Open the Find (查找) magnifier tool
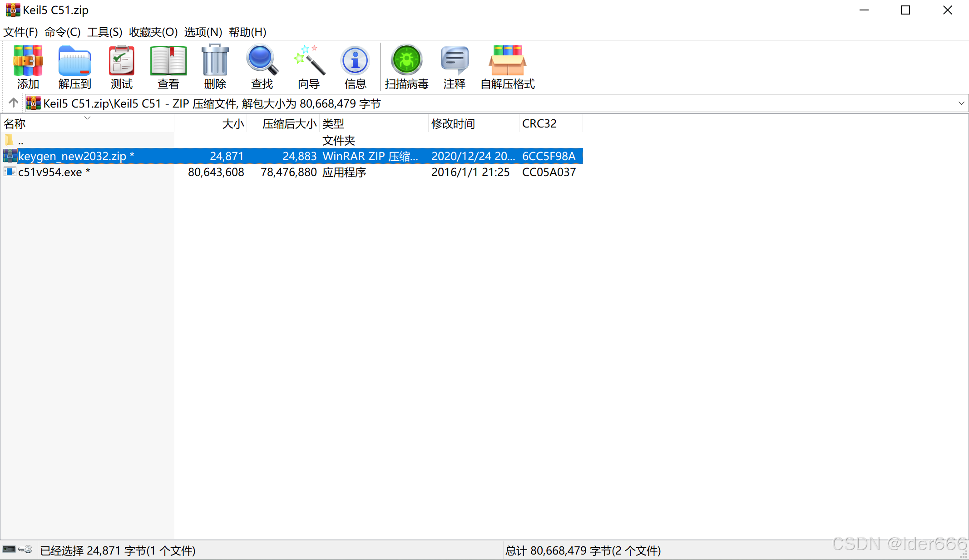969x560 pixels. point(262,66)
